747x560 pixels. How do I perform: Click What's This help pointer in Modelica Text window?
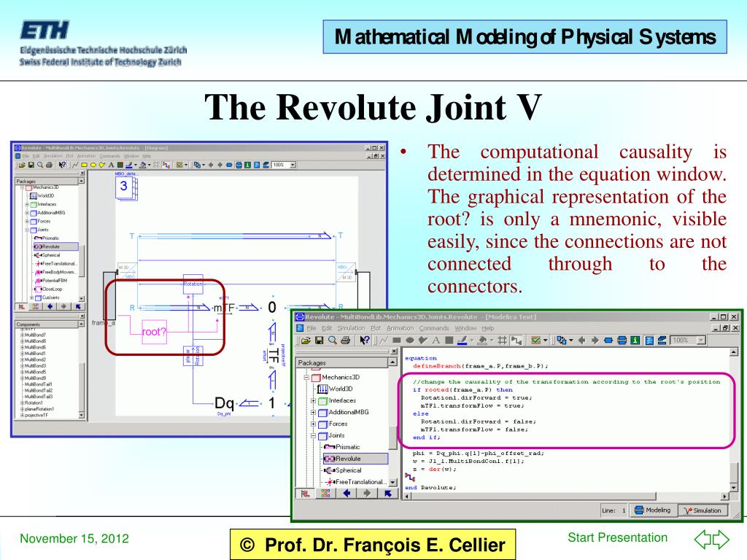point(365,340)
